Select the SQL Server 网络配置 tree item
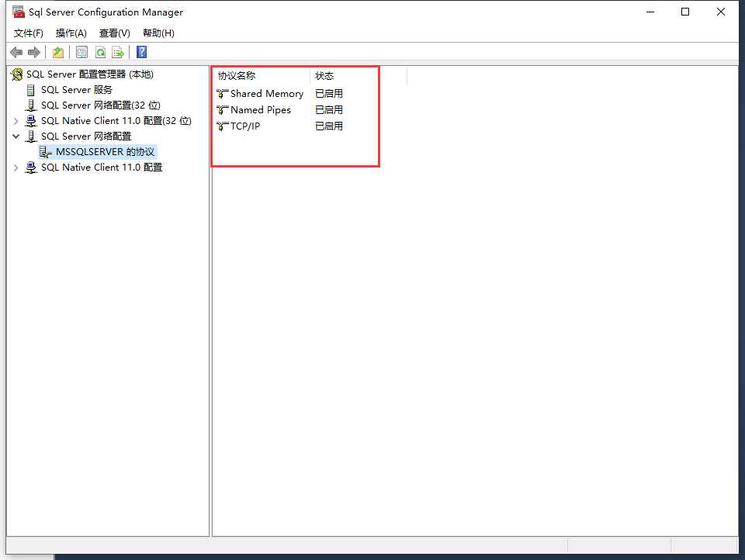This screenshot has height=560, width=745. point(86,137)
